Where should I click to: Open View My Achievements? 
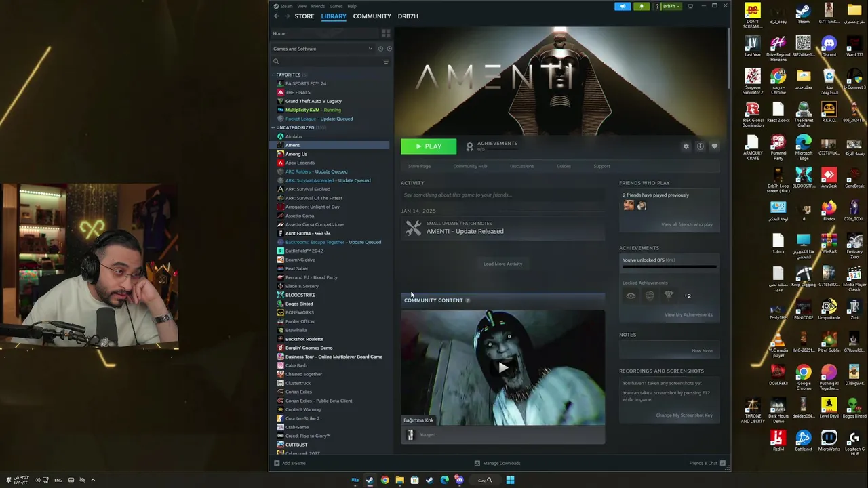pyautogui.click(x=688, y=314)
